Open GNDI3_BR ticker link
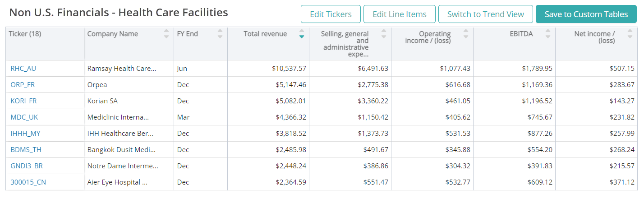This screenshot has height=199, width=644. click(x=27, y=166)
